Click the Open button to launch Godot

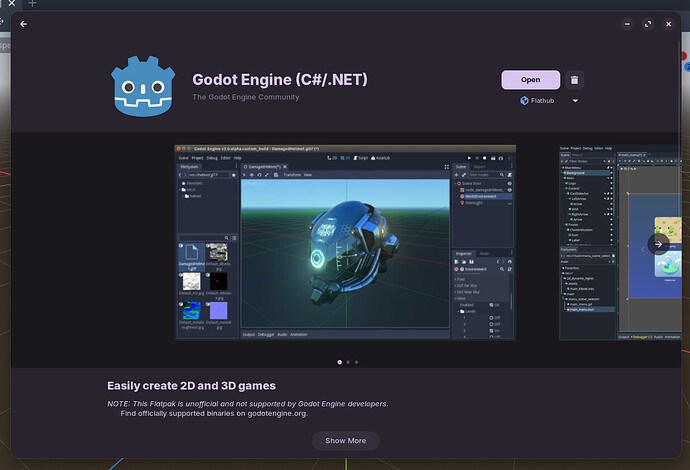point(530,80)
